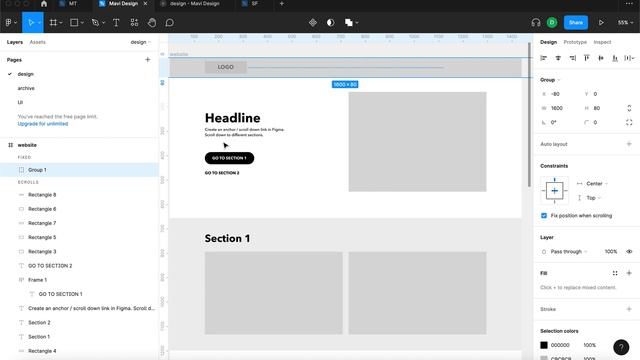Toggle independent corners icon

point(629,122)
